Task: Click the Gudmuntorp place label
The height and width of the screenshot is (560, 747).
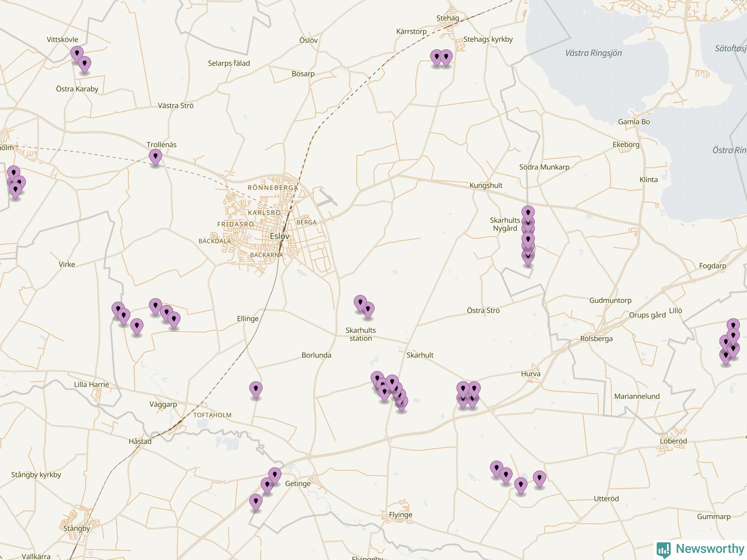Action: click(x=610, y=300)
